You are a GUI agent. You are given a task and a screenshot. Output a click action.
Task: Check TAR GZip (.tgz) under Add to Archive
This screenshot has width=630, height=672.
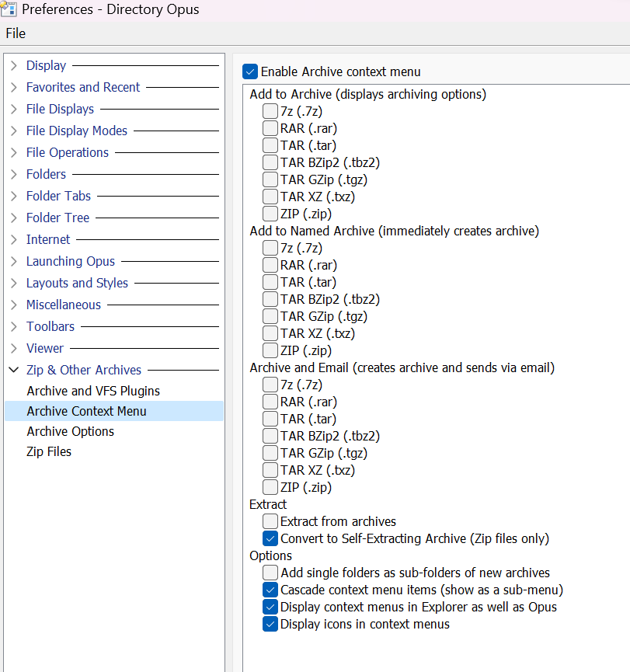tap(270, 179)
